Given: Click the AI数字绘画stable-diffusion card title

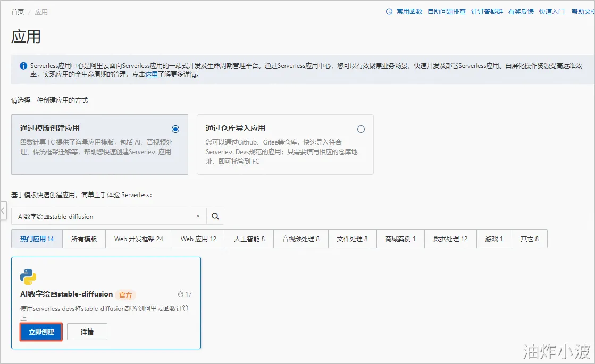Looking at the screenshot, I should point(66,294).
